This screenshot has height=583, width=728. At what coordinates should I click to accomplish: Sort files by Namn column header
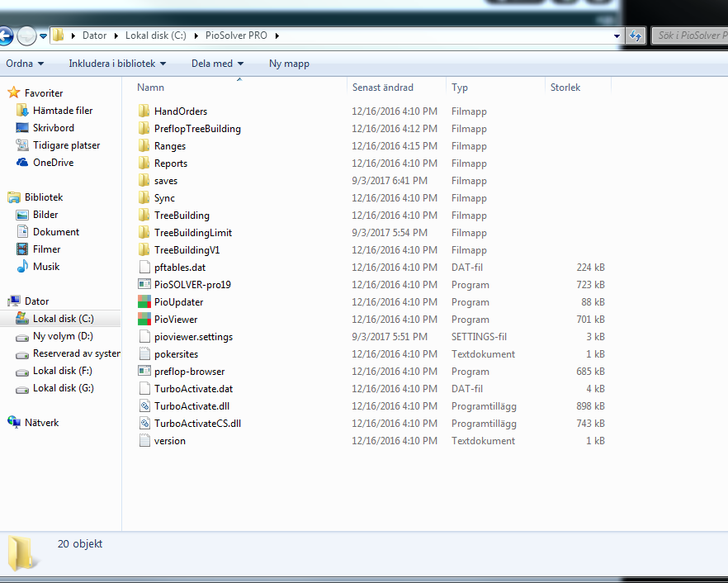239,88
